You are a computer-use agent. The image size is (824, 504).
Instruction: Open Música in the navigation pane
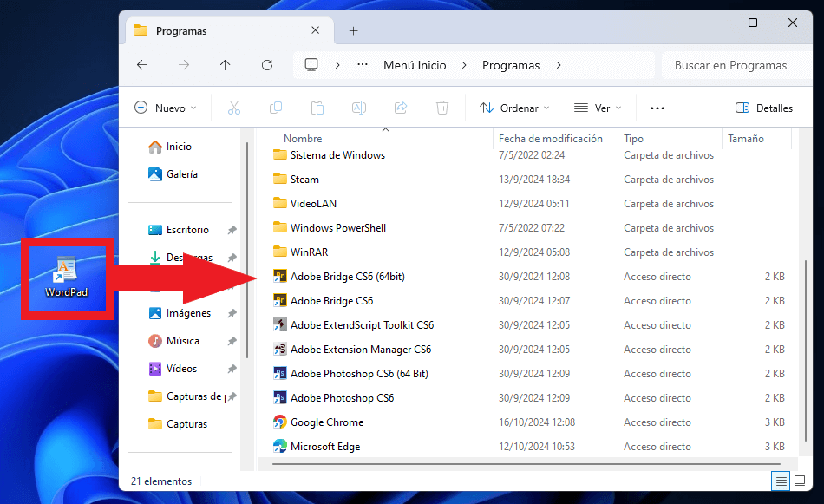(x=174, y=341)
